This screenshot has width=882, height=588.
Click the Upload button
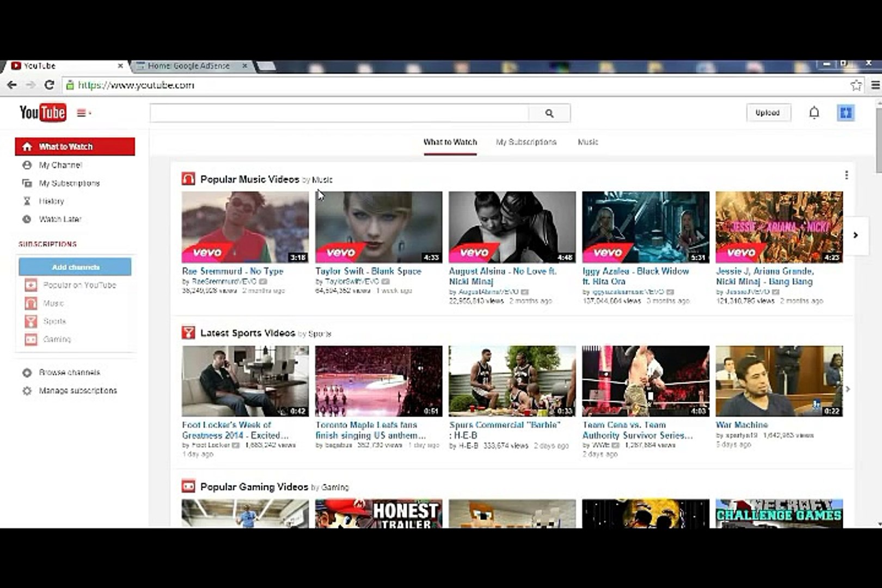(x=768, y=113)
